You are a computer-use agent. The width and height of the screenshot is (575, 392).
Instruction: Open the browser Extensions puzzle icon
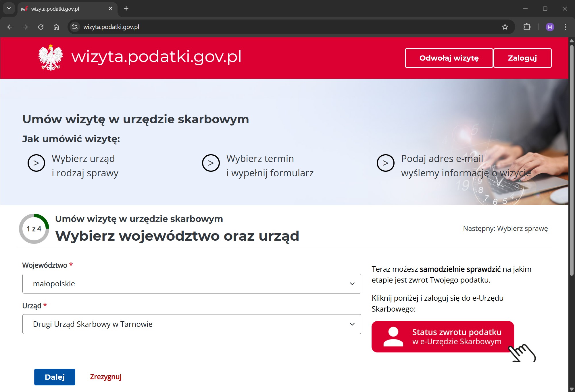(x=527, y=27)
